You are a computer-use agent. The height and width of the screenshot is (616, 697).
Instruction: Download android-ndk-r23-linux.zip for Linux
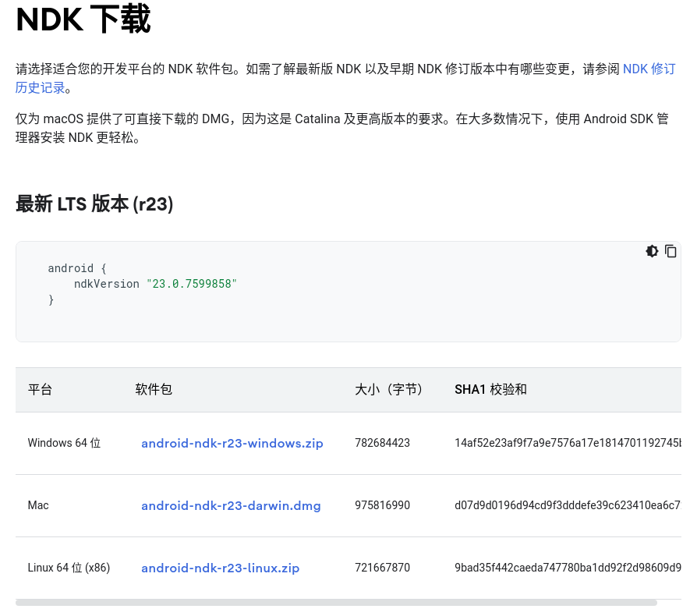[221, 568]
